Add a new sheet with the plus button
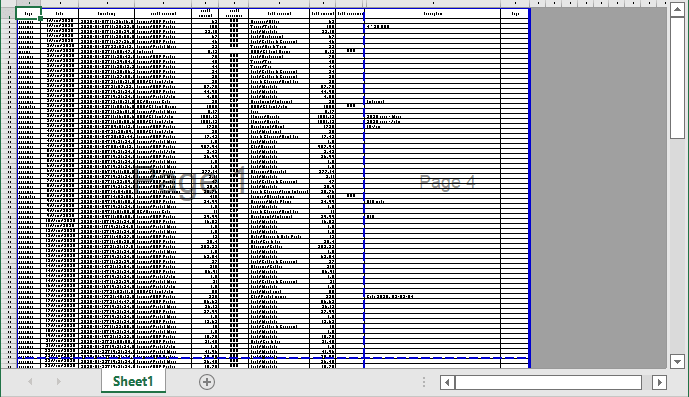689x397 pixels. tap(207, 382)
